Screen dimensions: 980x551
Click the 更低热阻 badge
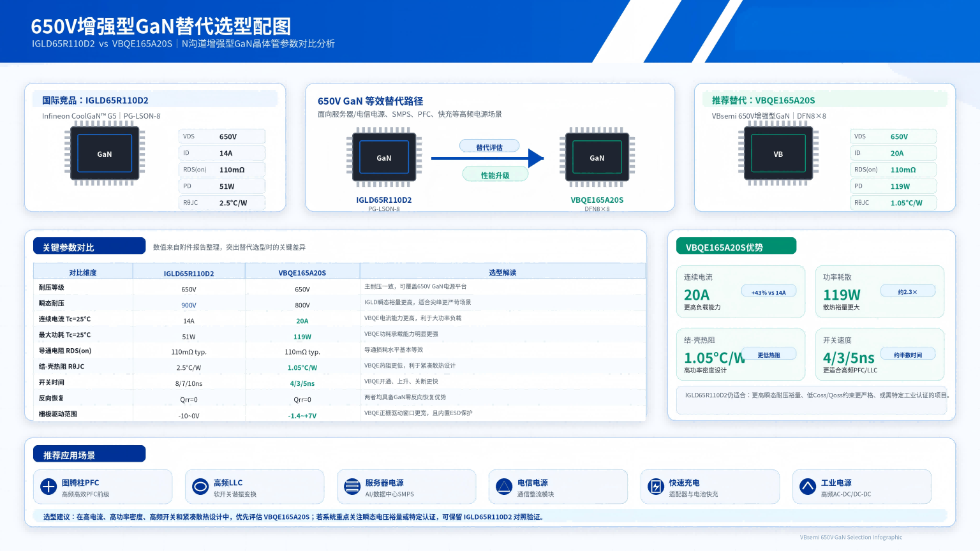click(x=769, y=355)
